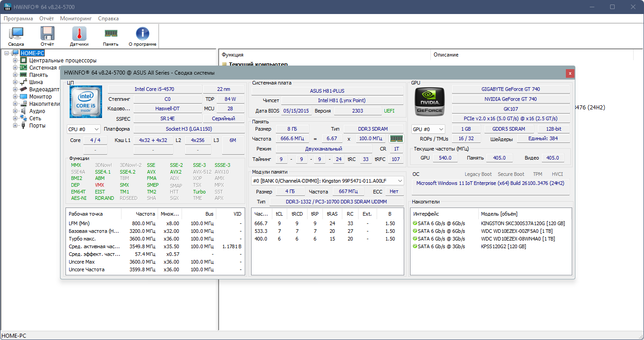Open the Отчёт menu
644x340 pixels.
pyautogui.click(x=47, y=19)
